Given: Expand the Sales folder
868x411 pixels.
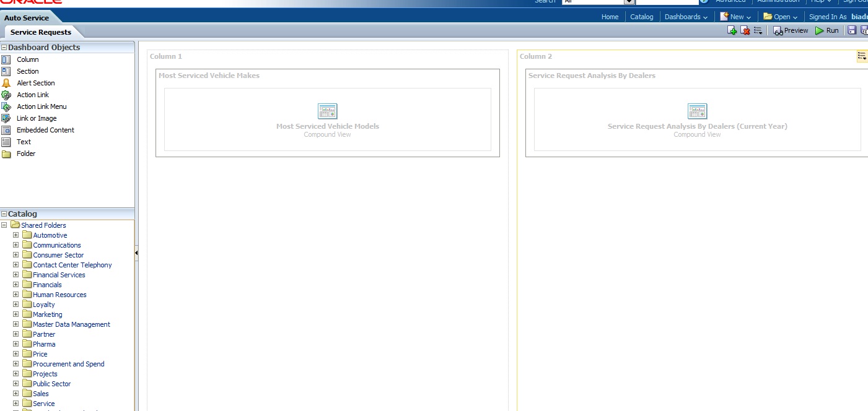Looking at the screenshot, I should click(x=16, y=394).
